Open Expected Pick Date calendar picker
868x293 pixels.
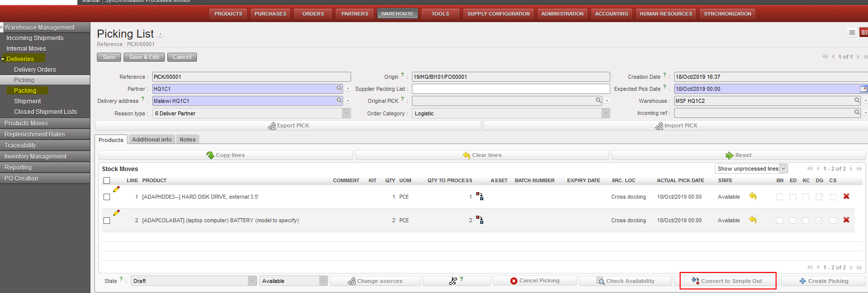point(863,89)
